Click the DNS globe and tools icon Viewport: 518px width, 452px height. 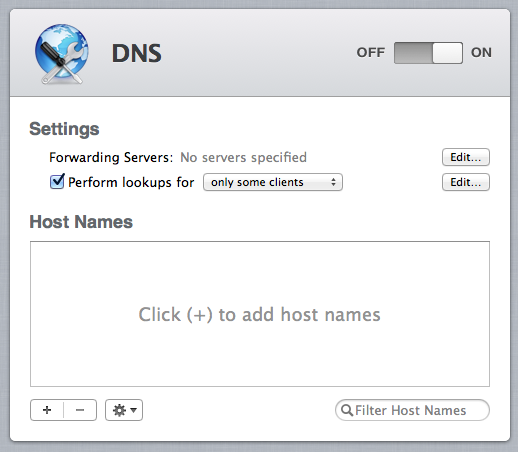[62, 53]
